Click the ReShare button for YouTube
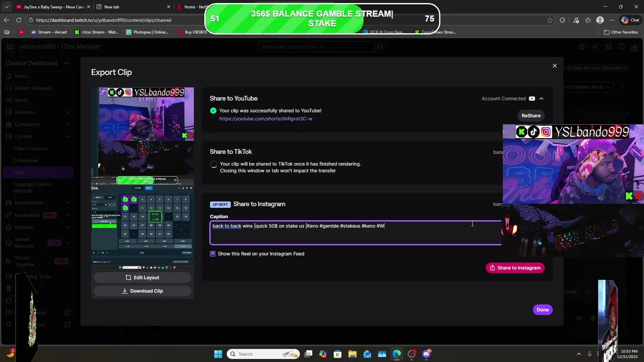 [531, 116]
